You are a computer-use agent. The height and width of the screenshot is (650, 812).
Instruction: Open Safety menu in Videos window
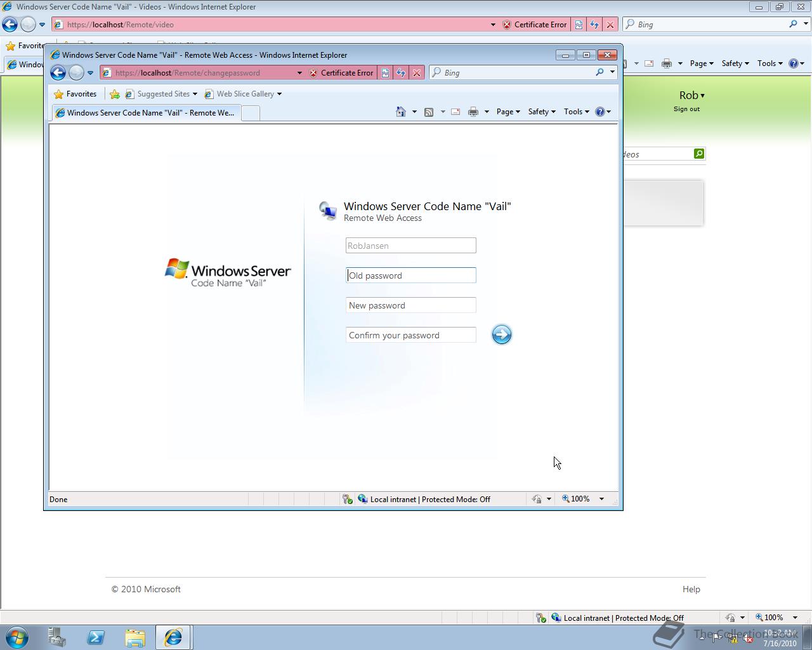click(735, 63)
